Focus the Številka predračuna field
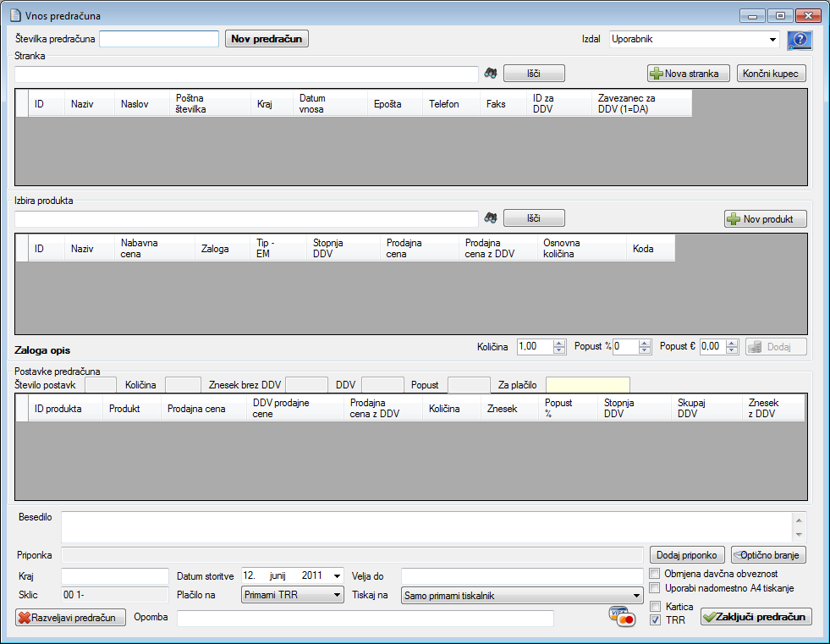The height and width of the screenshot is (644, 830). point(159,39)
